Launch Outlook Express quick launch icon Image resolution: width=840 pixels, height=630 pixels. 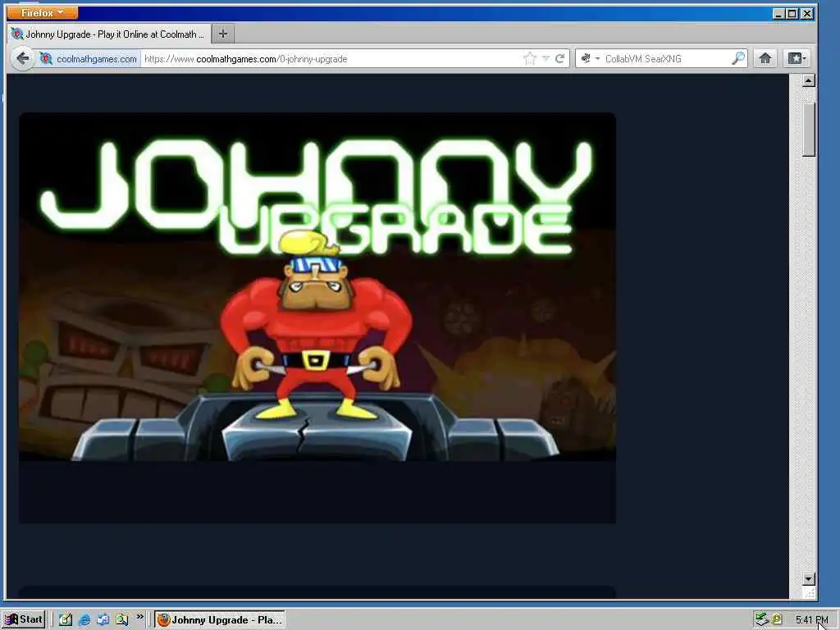103,620
